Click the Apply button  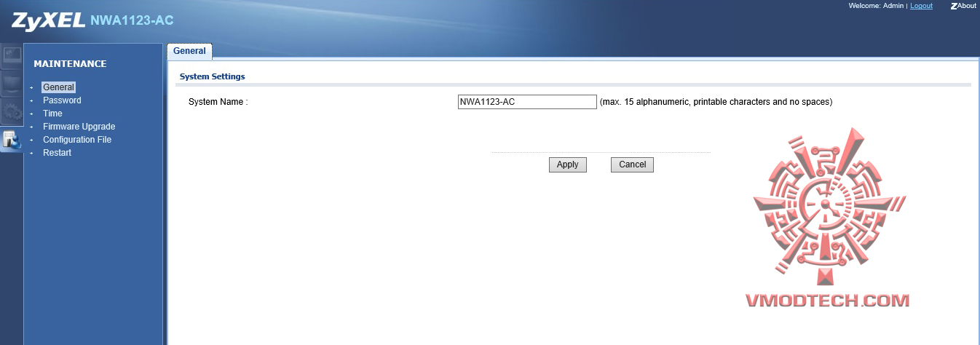point(567,164)
